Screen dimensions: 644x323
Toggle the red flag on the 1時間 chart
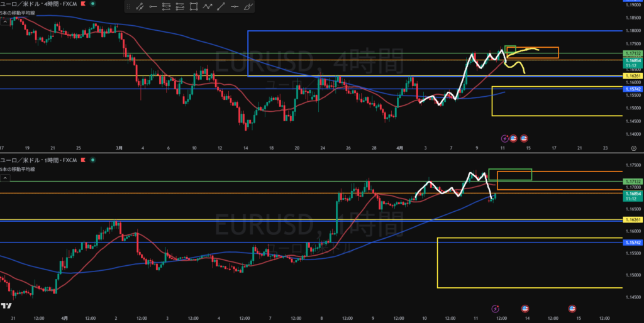point(83,161)
